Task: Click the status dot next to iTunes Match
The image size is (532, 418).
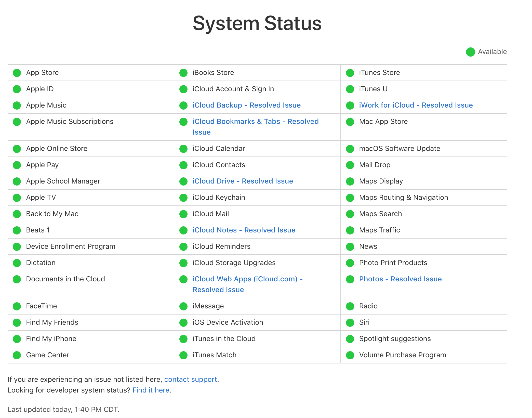Action: pyautogui.click(x=183, y=355)
